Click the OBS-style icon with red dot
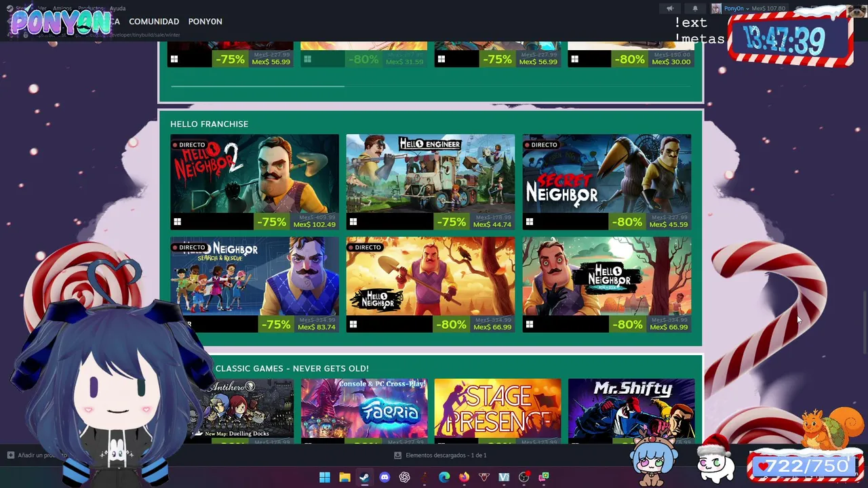868x488 pixels. (524, 477)
